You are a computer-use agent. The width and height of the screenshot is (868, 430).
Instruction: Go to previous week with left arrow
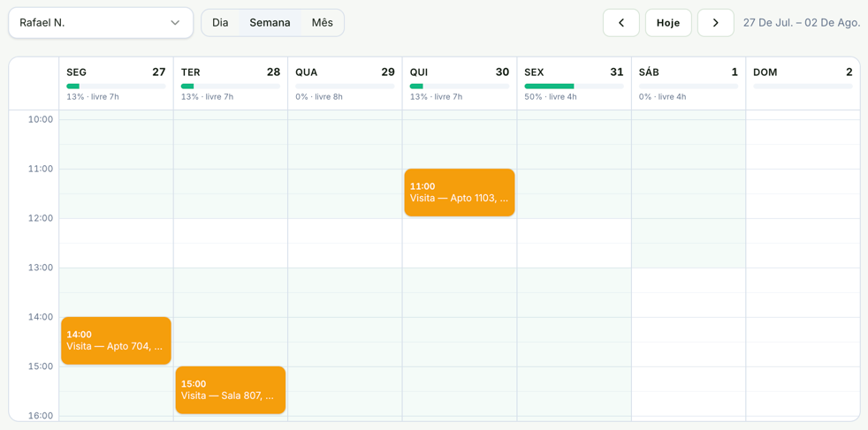point(621,23)
